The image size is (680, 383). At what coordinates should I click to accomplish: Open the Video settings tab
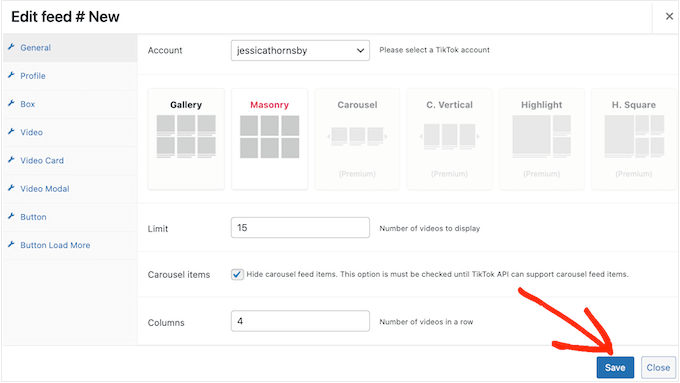(x=31, y=132)
